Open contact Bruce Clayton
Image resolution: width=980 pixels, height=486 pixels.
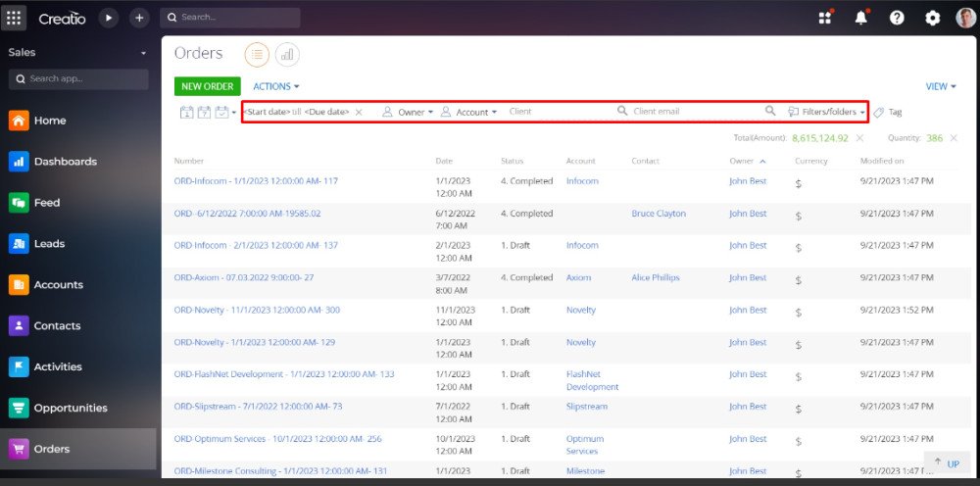659,214
